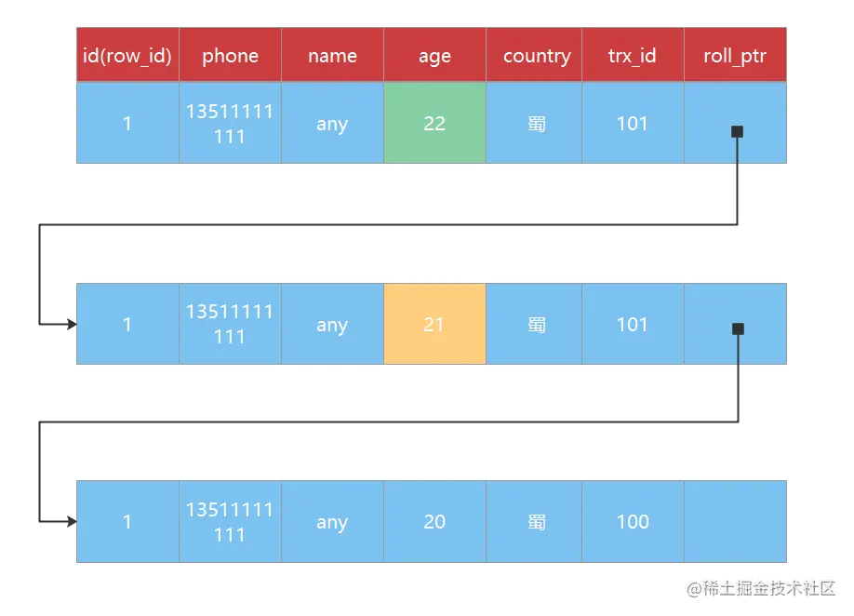
Task: Click the age cell showing 20
Action: click(x=434, y=521)
